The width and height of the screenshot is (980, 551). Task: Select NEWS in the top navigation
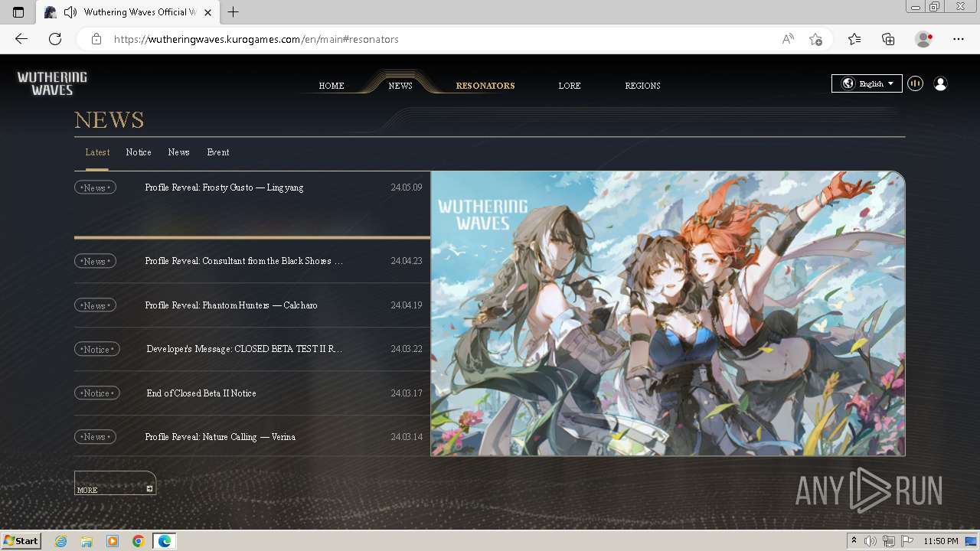[400, 86]
